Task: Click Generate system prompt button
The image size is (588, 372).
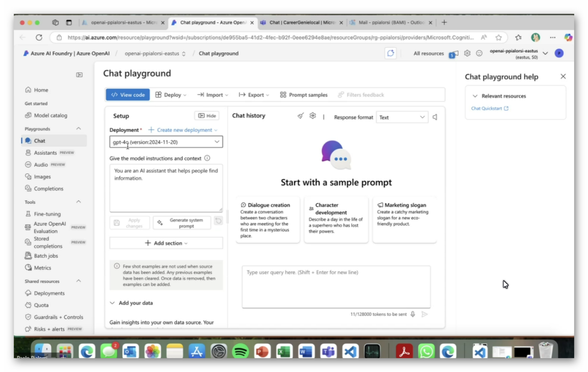Action: click(182, 223)
